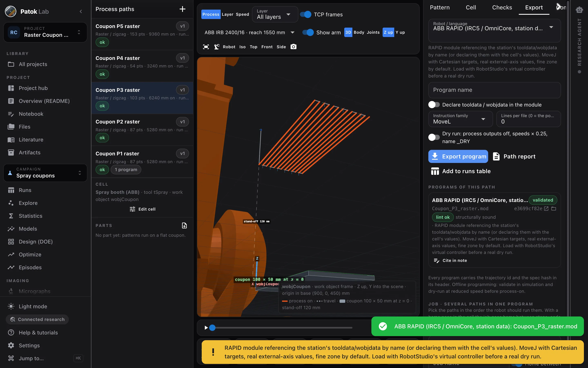Viewport: 588px width, 368px height.
Task: Take a viewport snapshot with camera icon
Action: pos(294,47)
